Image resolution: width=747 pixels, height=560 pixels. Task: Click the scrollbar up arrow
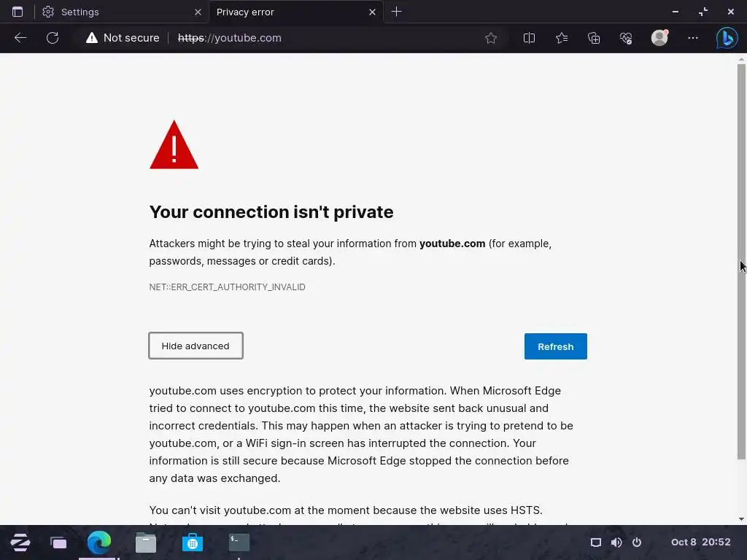click(x=741, y=59)
